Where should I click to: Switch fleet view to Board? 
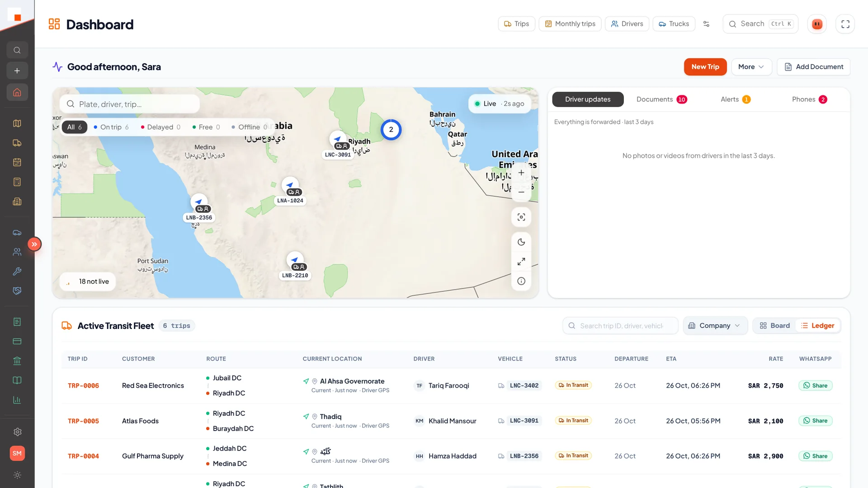tap(775, 326)
